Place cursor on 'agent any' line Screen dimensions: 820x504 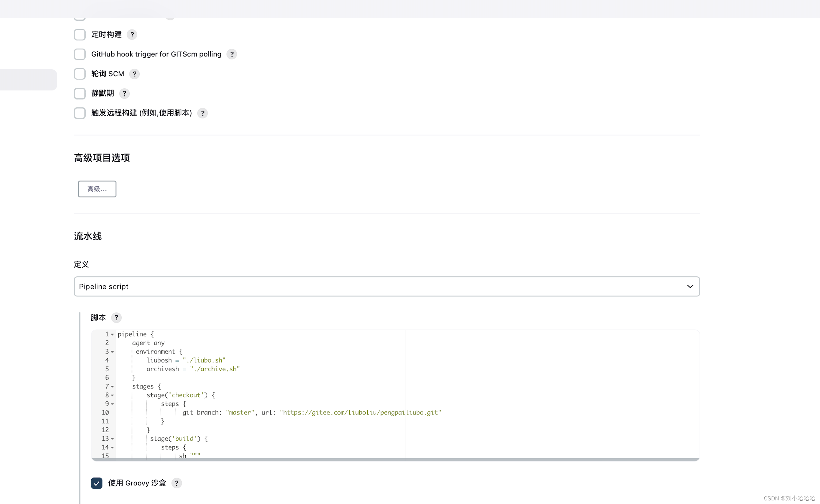point(148,343)
